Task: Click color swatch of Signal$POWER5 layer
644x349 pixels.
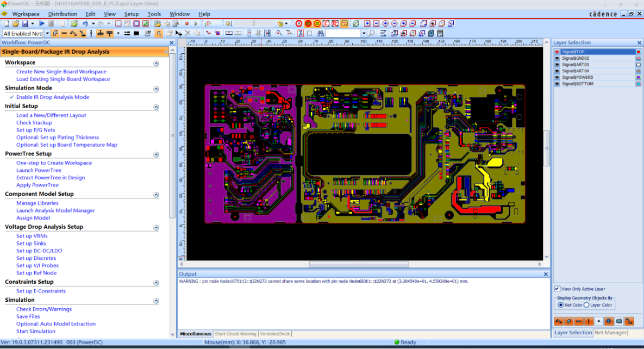Action: click(x=638, y=77)
